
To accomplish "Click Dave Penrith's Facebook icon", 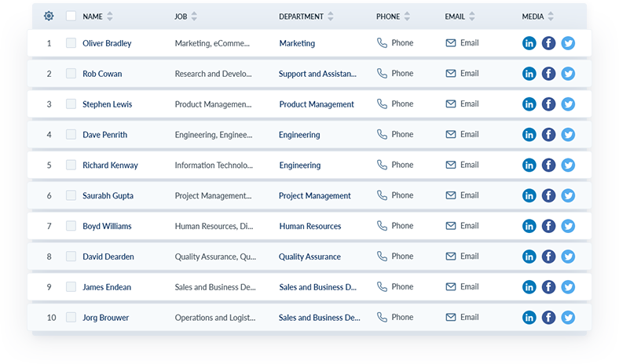I will [x=548, y=134].
